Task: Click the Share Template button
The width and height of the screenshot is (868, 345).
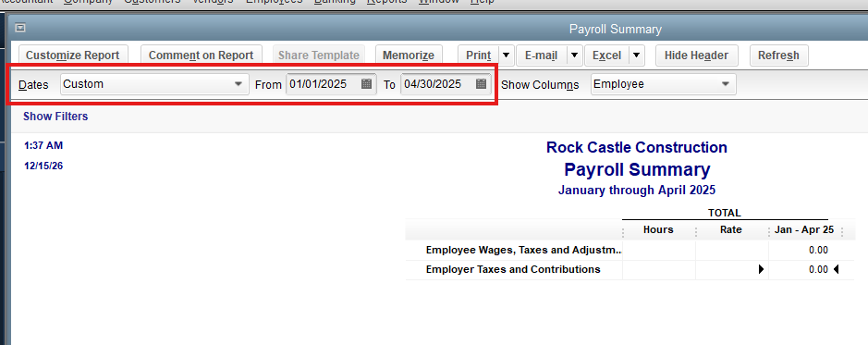Action: 319,55
